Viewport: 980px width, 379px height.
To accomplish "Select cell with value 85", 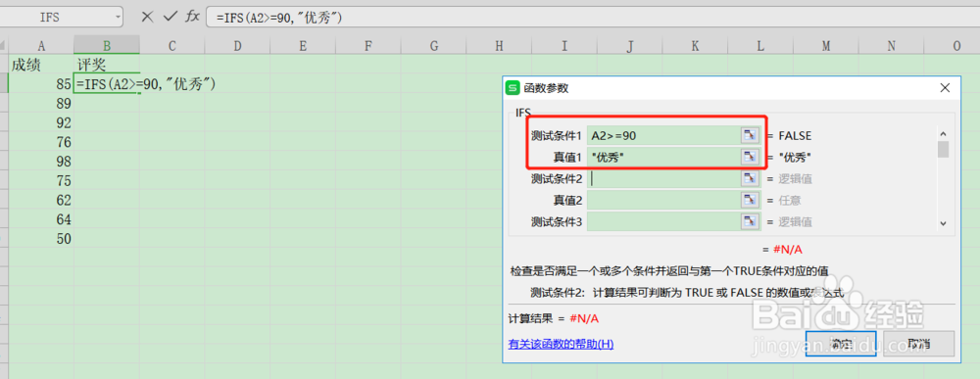I will click(x=41, y=83).
